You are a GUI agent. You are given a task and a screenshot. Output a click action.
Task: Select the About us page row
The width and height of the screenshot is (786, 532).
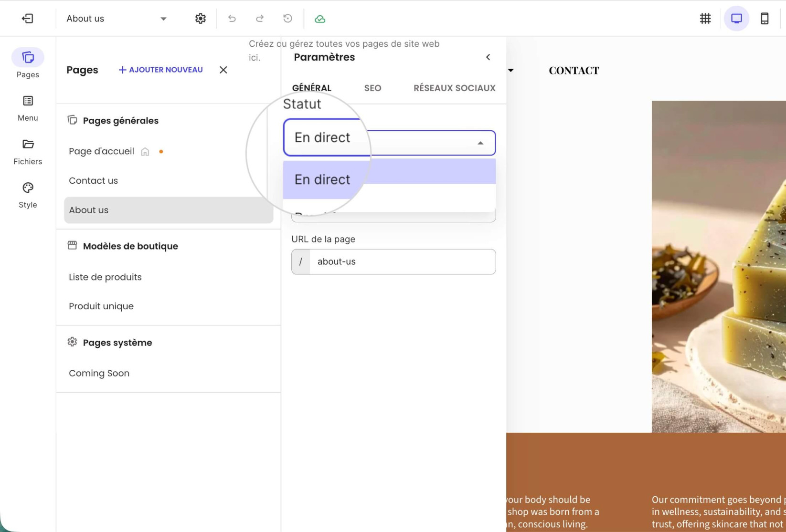(169, 210)
